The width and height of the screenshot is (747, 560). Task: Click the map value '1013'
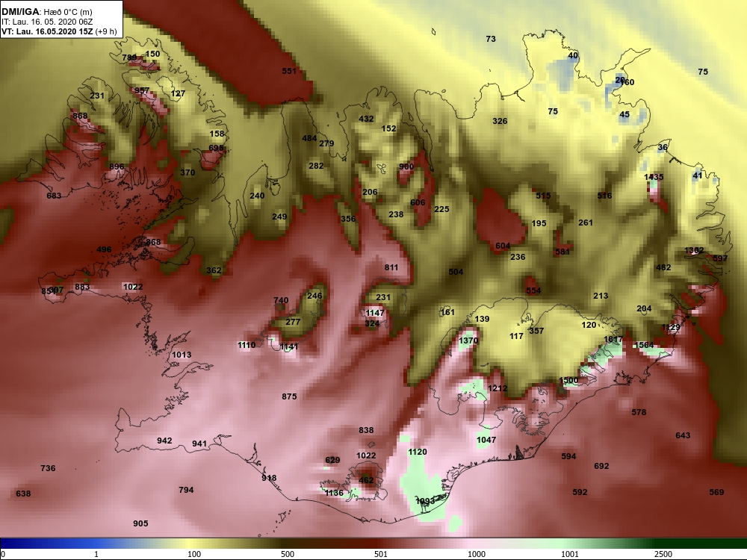(182, 355)
